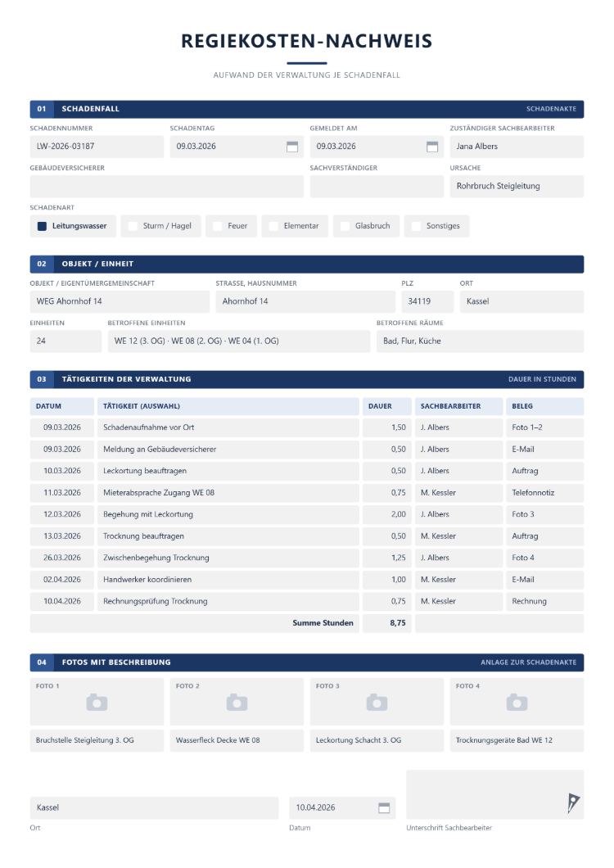Image resolution: width=614 pixels, height=868 pixels.
Task: Click the camera icon in Foto 3
Action: (377, 702)
